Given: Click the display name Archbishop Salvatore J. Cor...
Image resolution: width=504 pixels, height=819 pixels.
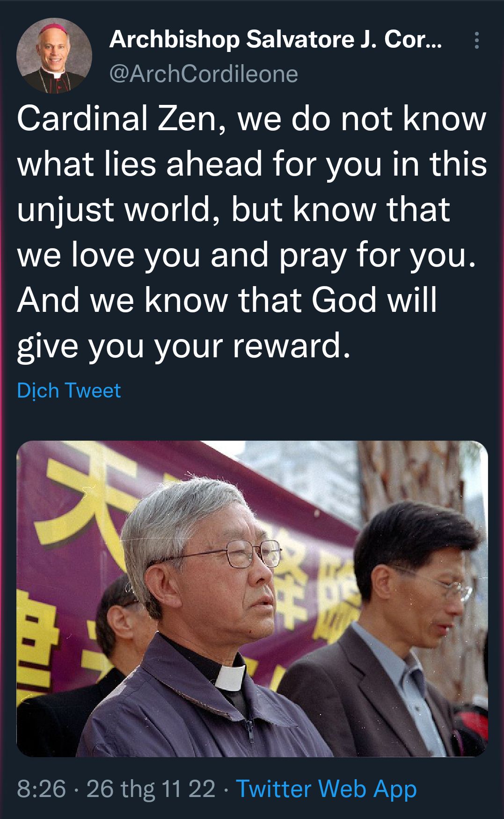Looking at the screenshot, I should click(275, 39).
